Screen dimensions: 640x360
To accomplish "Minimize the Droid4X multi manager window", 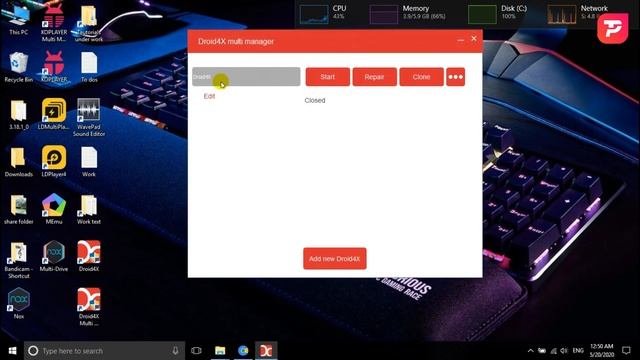I will tap(460, 40).
